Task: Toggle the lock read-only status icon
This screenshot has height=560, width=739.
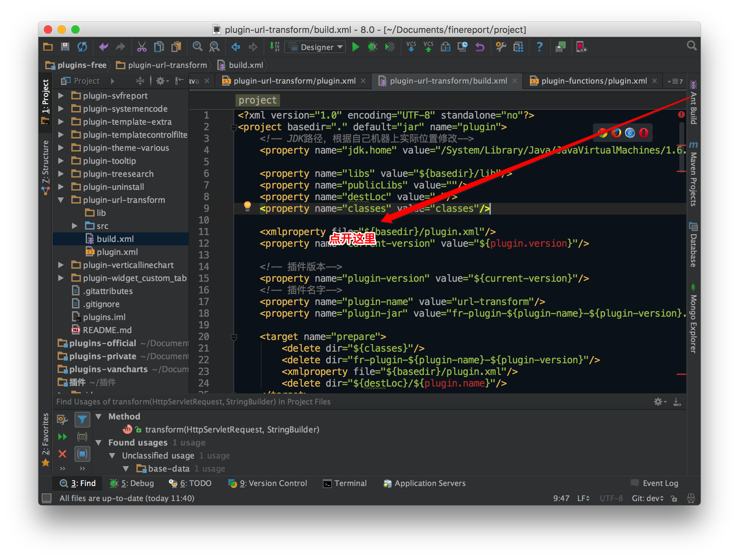Action: [674, 499]
